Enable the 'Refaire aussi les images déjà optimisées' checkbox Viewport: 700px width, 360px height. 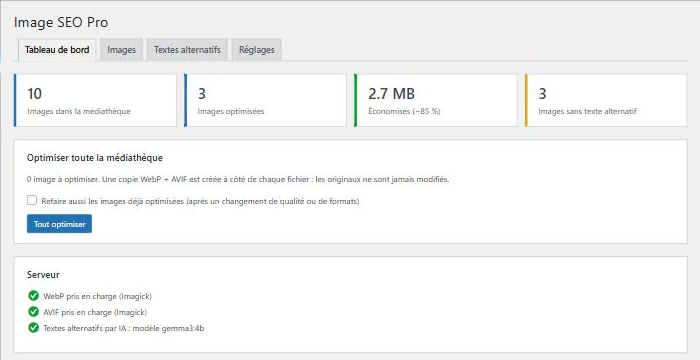[32, 201]
